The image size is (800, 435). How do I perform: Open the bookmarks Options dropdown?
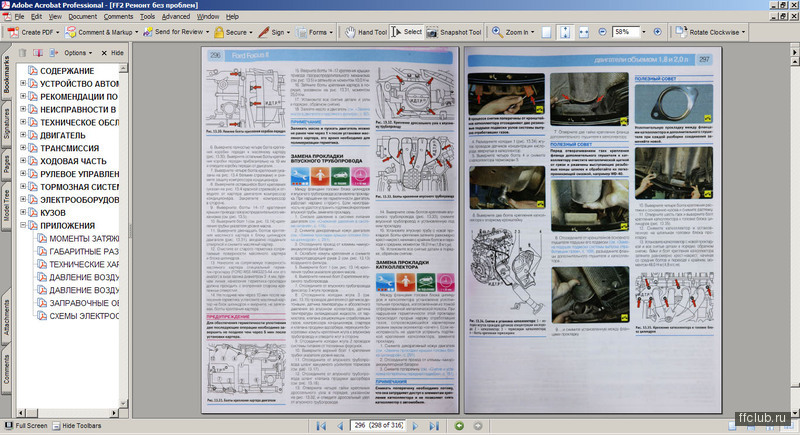[x=78, y=53]
